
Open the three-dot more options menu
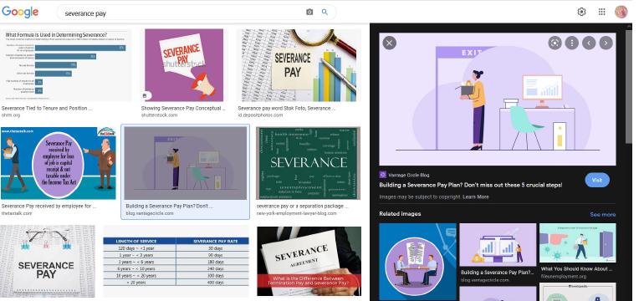point(572,43)
